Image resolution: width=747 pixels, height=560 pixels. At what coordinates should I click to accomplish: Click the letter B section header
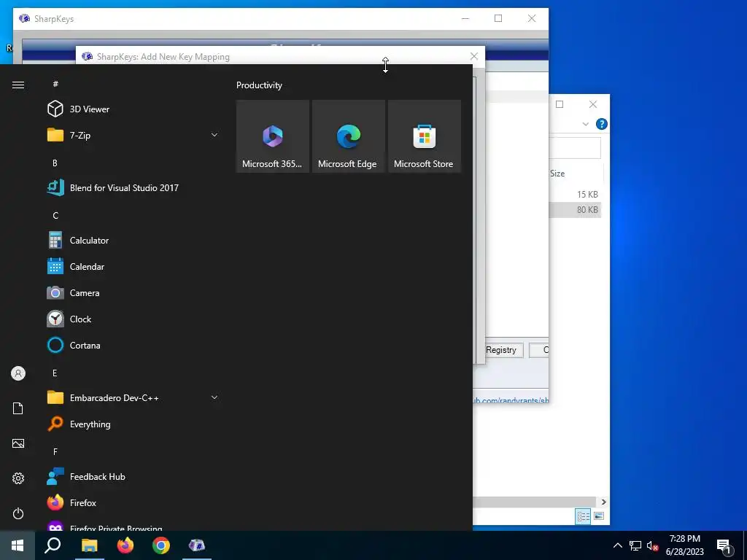(55, 163)
